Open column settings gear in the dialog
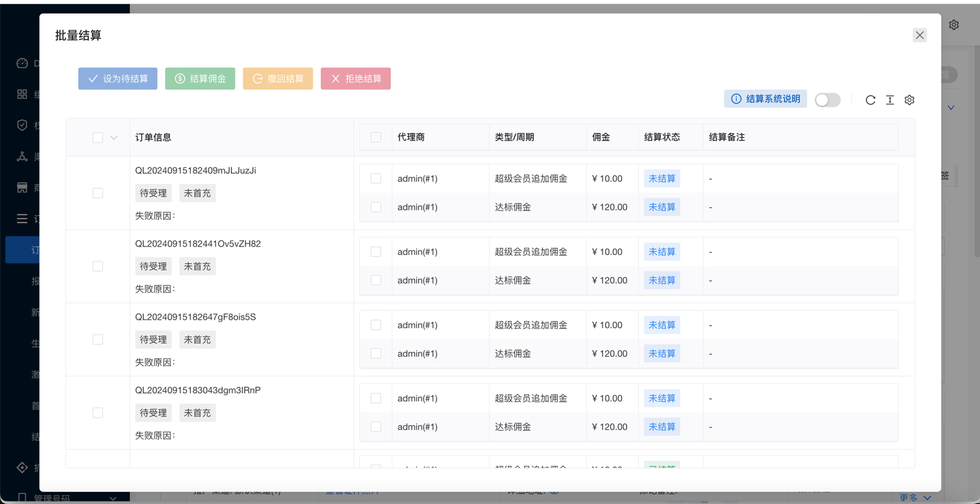 [909, 100]
